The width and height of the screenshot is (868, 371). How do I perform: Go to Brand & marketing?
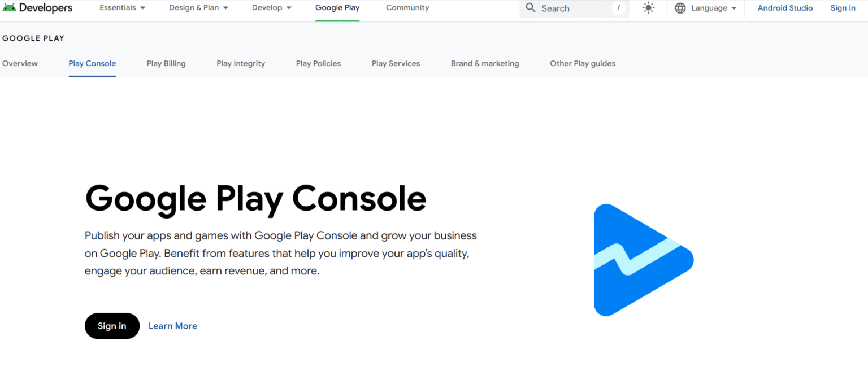click(485, 63)
